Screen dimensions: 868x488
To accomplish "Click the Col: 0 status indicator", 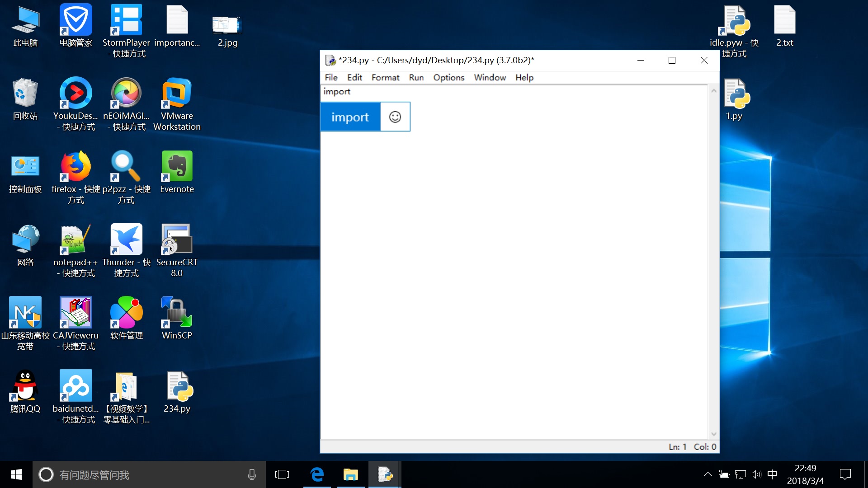I will [x=705, y=447].
